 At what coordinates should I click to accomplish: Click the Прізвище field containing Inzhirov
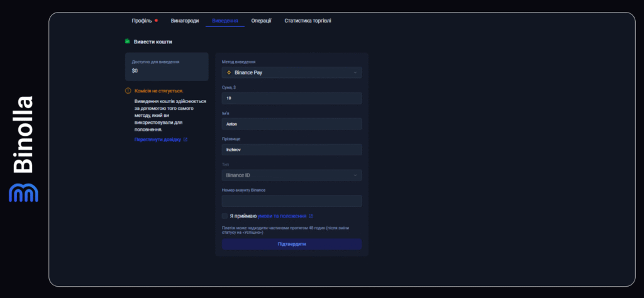[x=292, y=150]
